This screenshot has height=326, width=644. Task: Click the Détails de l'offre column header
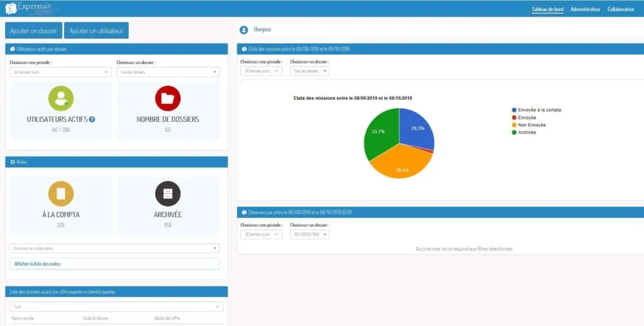167,318
